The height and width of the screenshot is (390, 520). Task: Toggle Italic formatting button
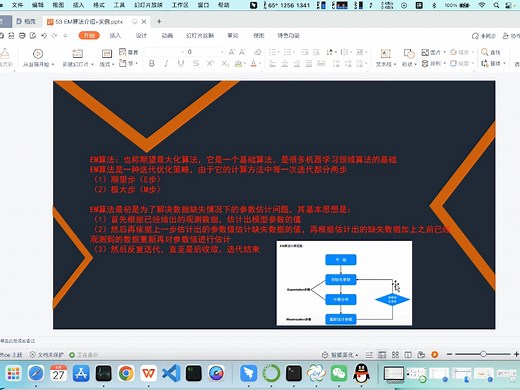[x=166, y=63]
